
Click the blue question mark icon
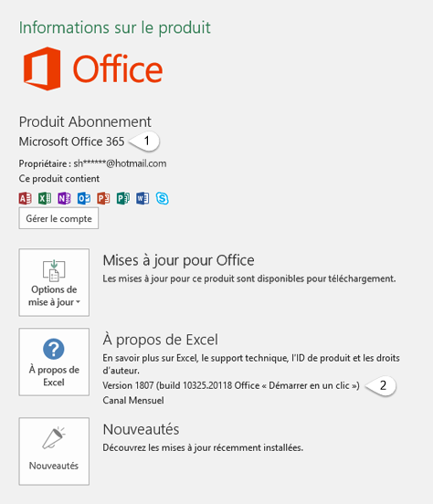tap(54, 349)
